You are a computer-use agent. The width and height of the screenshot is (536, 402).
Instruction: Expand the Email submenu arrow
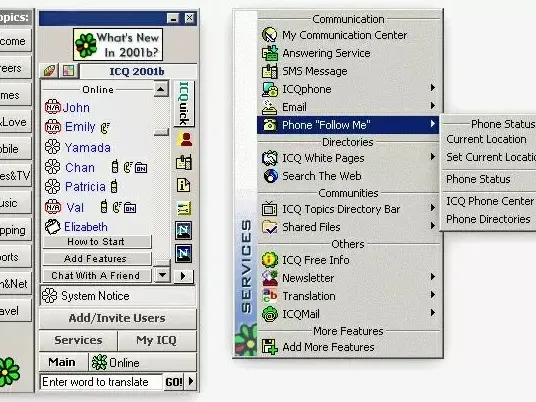(x=433, y=106)
